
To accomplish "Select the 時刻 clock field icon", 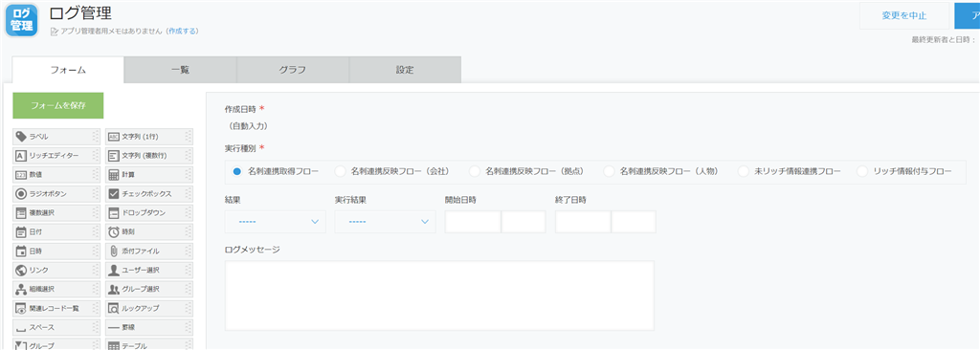I will click(x=114, y=231).
